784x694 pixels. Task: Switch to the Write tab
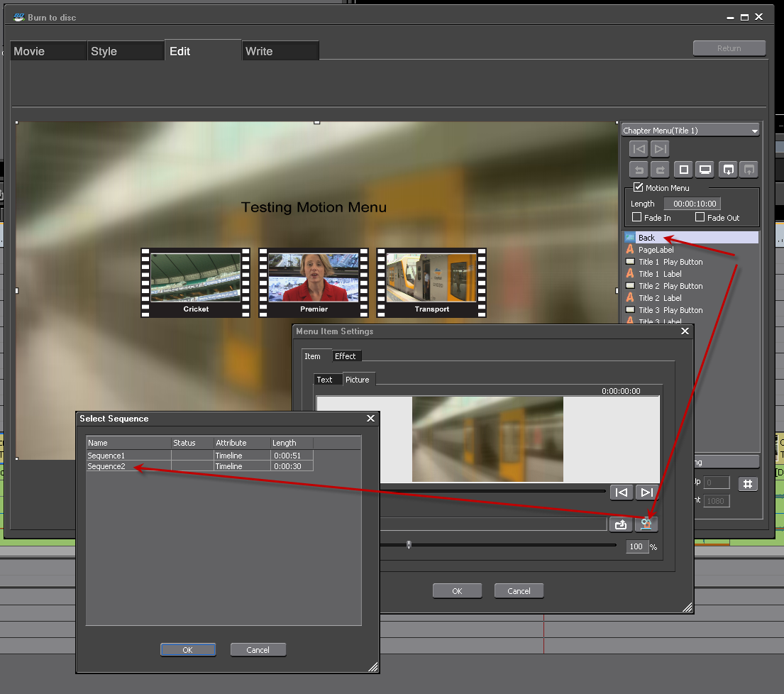tap(280, 51)
